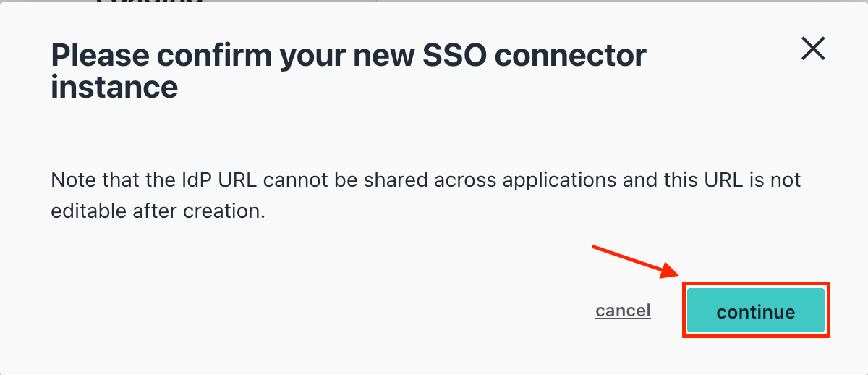This screenshot has width=868, height=375.
Task: Exit confirmation modal using the cross icon
Action: (814, 49)
